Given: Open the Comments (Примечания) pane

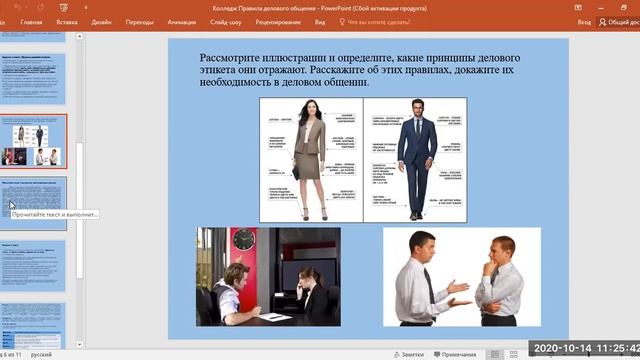Looking at the screenshot, I should coord(455,355).
